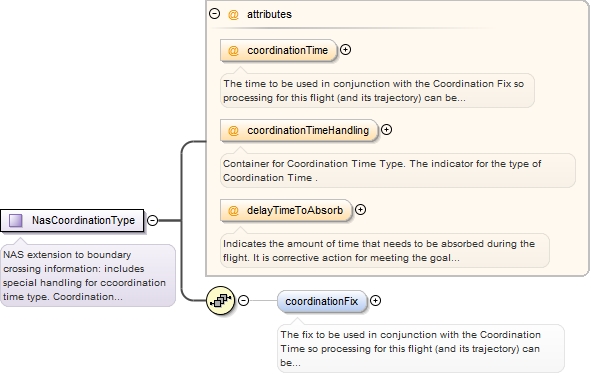The width and height of the screenshot is (591, 376).
Task: Click the @ icon beside attributes header
Action: point(233,14)
